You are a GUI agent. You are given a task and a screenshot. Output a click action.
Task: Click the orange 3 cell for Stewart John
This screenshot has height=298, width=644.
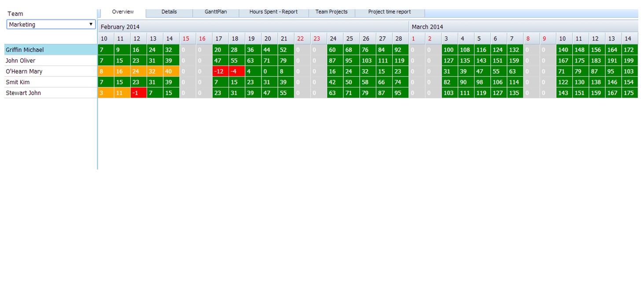pos(106,93)
